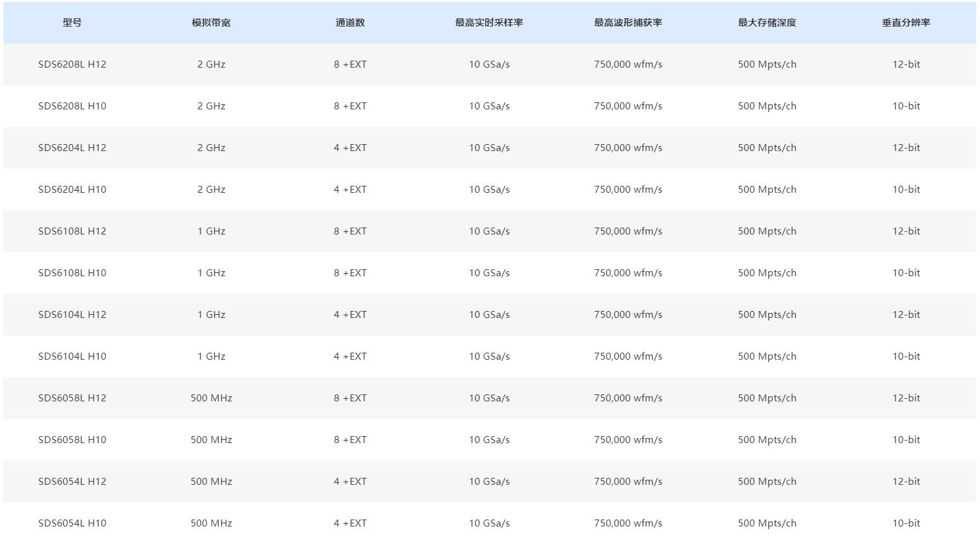Click 12-bit resolution in SDS6108L H12 row

pyautogui.click(x=906, y=231)
